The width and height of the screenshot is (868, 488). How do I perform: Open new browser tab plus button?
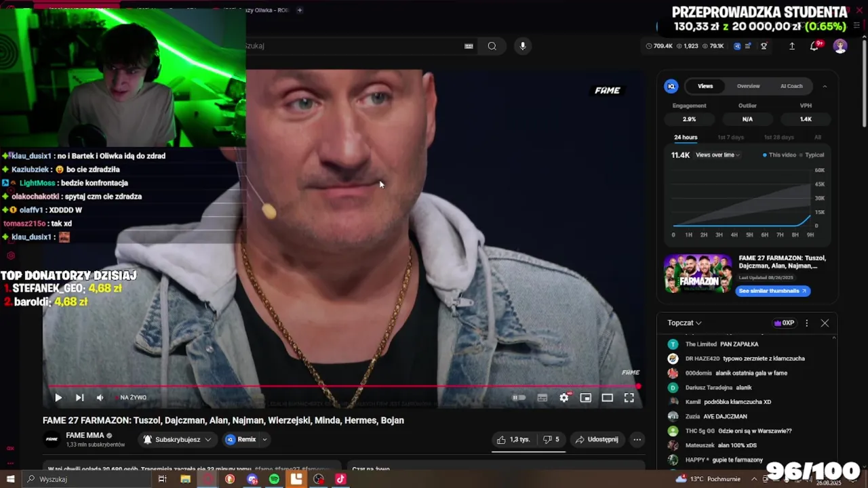pos(300,10)
